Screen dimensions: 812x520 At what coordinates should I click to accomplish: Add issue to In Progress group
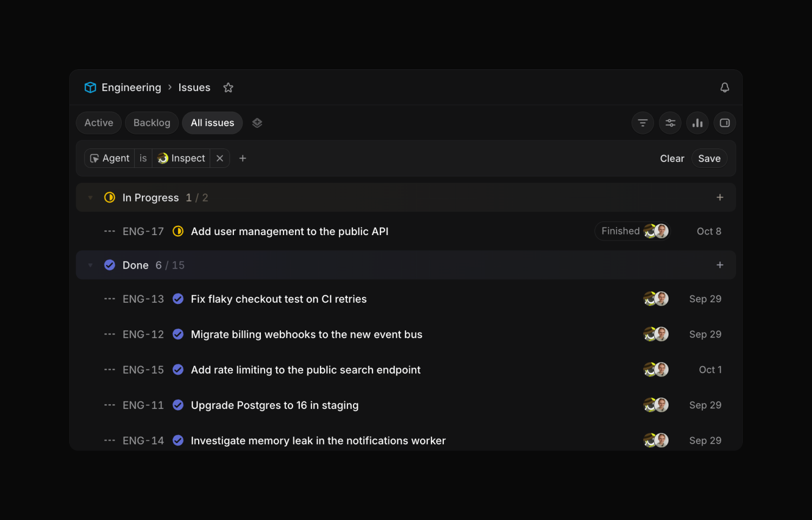pyautogui.click(x=720, y=198)
